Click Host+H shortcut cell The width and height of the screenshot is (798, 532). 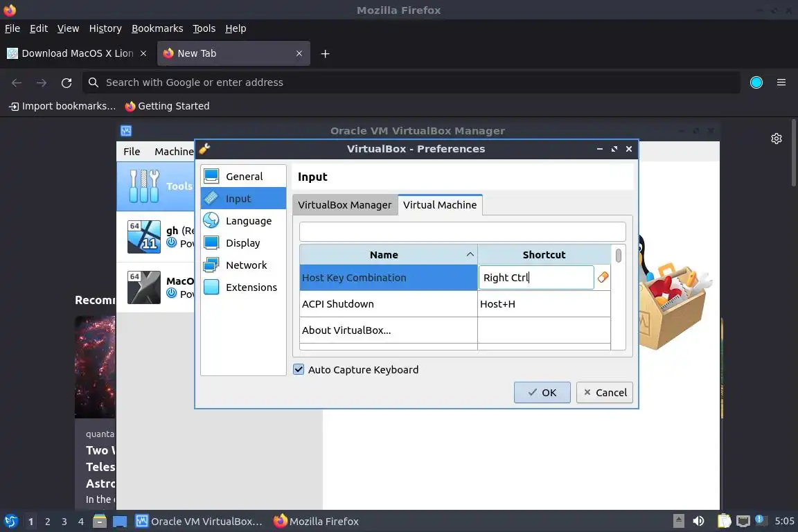(x=544, y=304)
